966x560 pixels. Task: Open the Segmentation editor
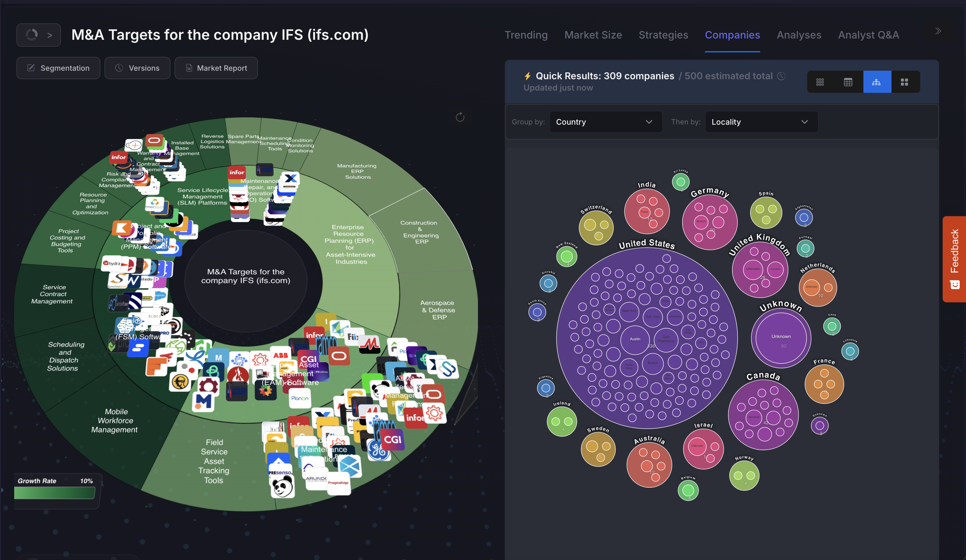click(58, 68)
